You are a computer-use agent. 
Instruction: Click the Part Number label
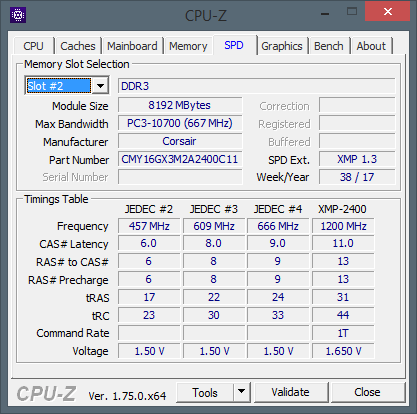(x=79, y=160)
